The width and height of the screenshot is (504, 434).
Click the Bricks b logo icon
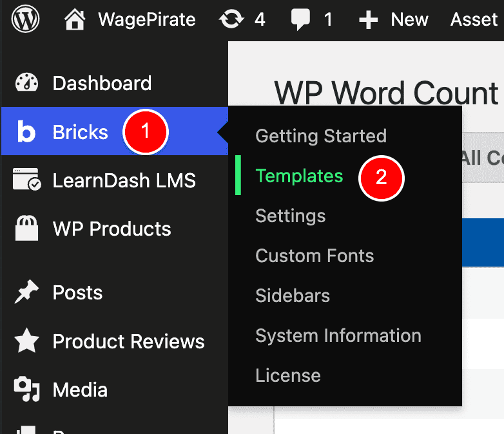click(26, 131)
